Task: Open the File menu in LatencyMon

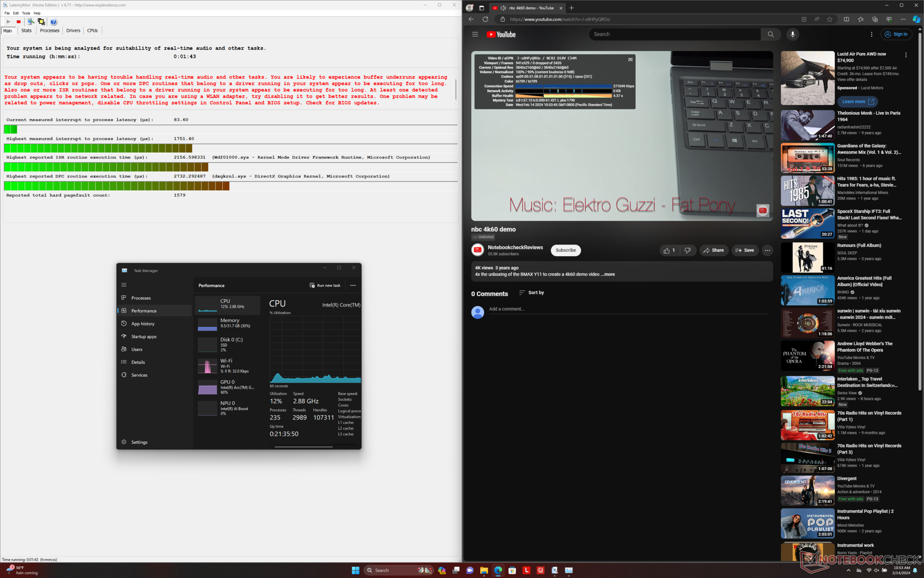Action: click(x=7, y=13)
